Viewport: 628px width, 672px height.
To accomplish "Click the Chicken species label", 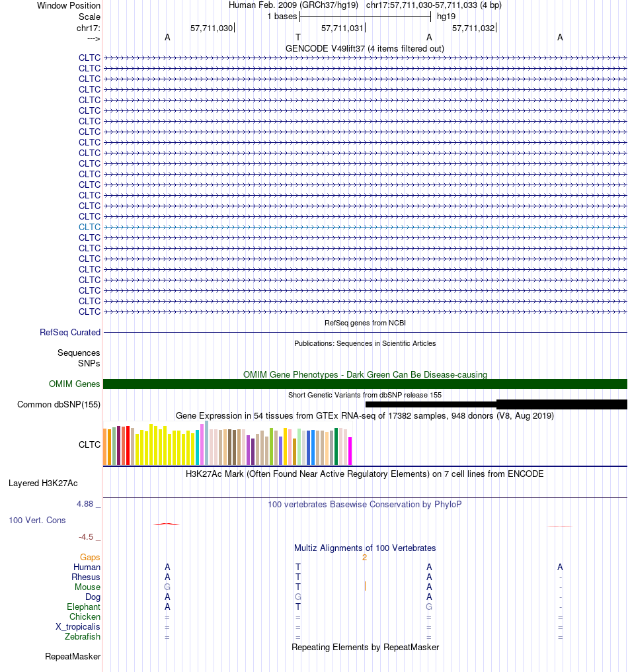I will (x=85, y=616).
